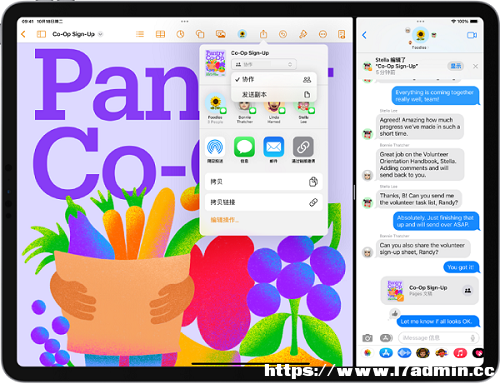
Task: Open the Co-Op Sign-Up document attachment
Action: click(x=430, y=290)
